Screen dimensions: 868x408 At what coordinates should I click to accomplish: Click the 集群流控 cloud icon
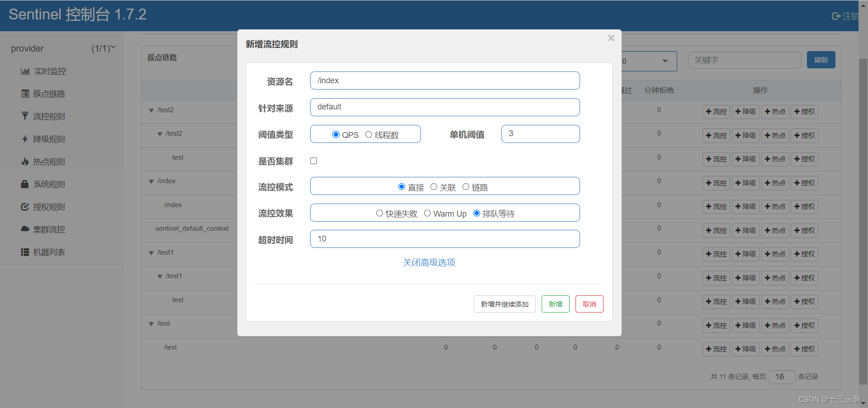(25, 229)
